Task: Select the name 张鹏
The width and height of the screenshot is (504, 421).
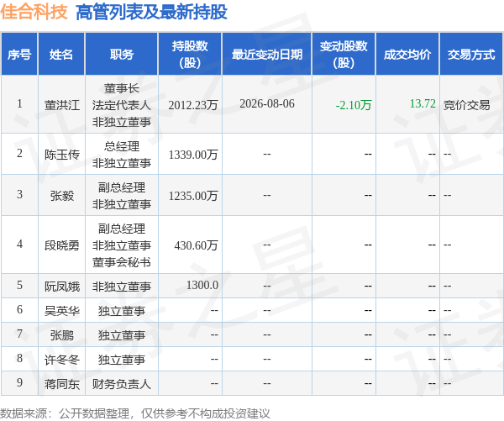Action: 61,335
